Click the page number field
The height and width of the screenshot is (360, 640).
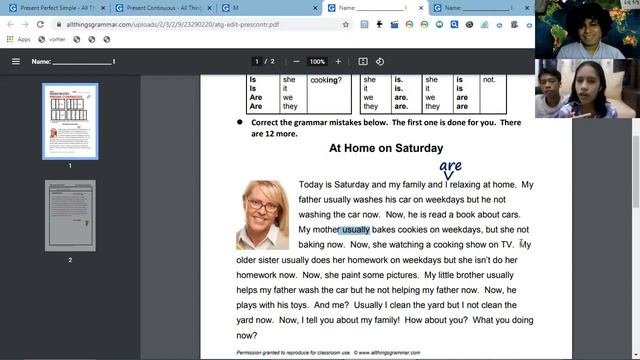tap(257, 62)
